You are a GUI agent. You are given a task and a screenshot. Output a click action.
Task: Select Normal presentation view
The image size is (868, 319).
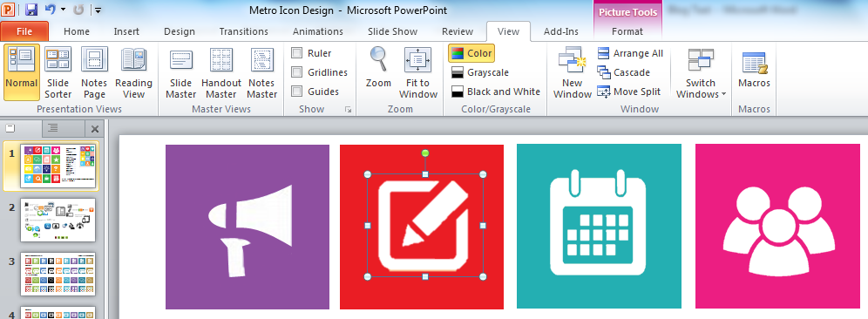pyautogui.click(x=22, y=72)
